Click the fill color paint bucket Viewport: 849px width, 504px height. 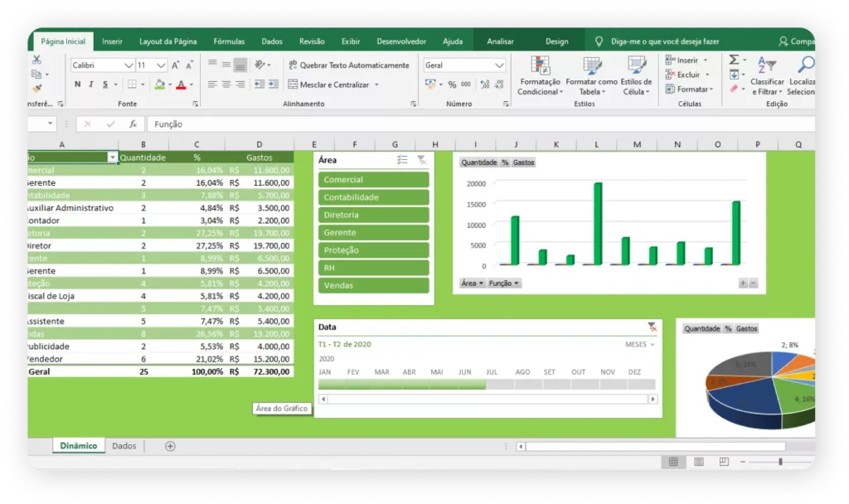click(x=159, y=85)
